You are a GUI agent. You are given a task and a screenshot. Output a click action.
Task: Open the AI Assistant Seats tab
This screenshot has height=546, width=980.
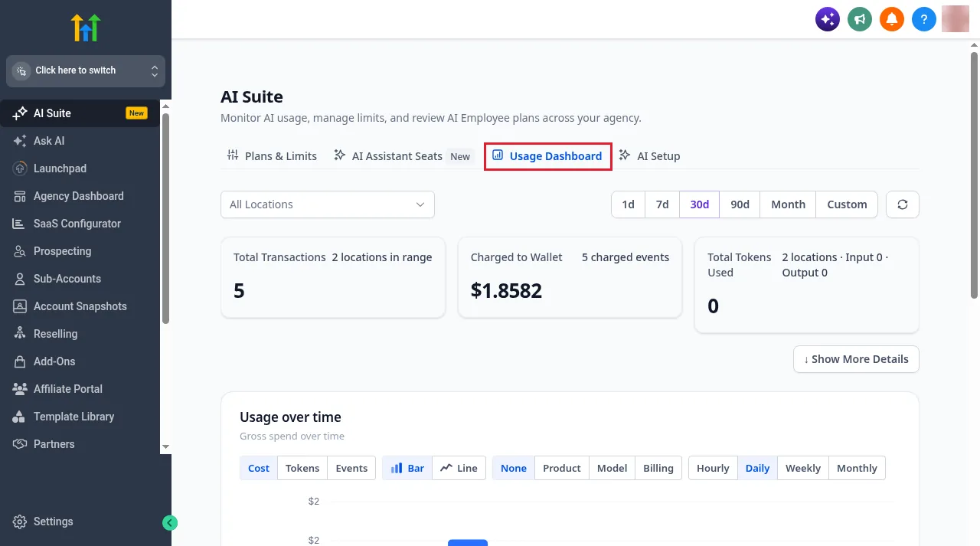tap(403, 155)
